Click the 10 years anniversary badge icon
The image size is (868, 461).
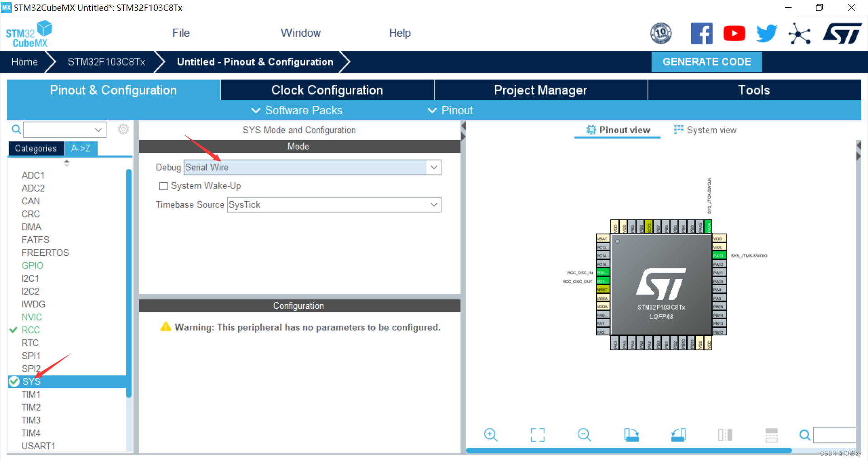click(x=661, y=33)
